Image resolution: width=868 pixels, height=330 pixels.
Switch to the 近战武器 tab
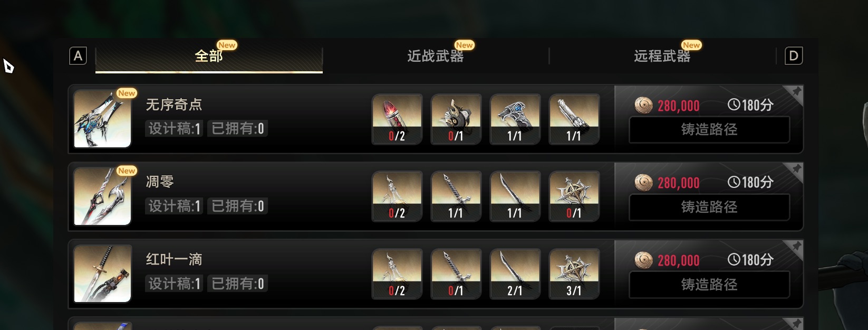coord(436,56)
